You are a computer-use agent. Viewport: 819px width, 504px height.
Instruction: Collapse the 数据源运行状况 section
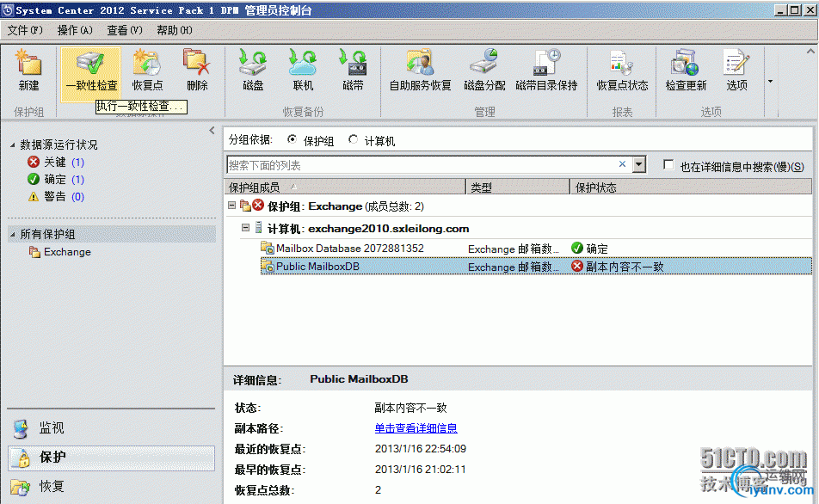pyautogui.click(x=13, y=144)
